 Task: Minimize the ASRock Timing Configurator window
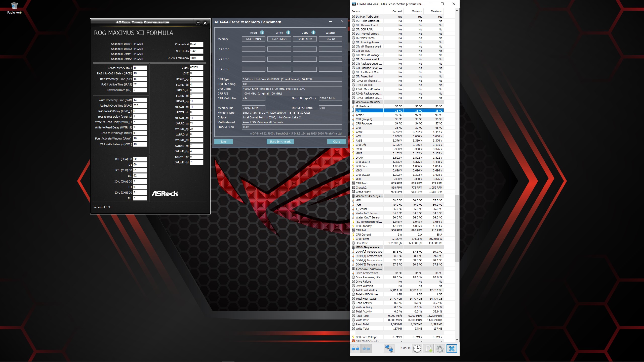(198, 23)
